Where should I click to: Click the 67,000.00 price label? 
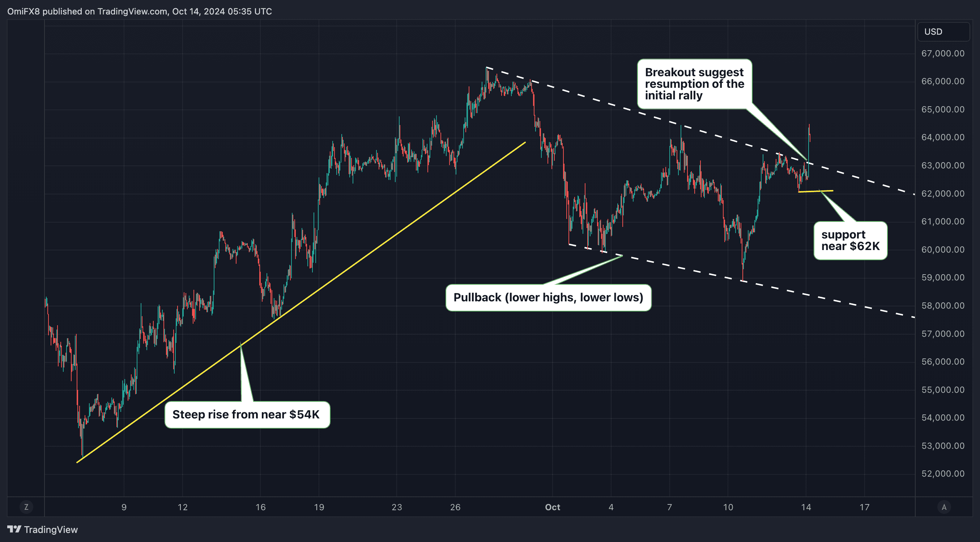click(943, 53)
